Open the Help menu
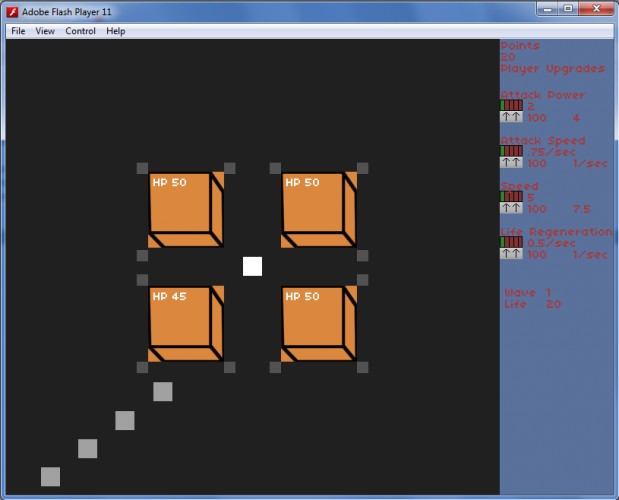This screenshot has height=500, width=619. point(116,31)
